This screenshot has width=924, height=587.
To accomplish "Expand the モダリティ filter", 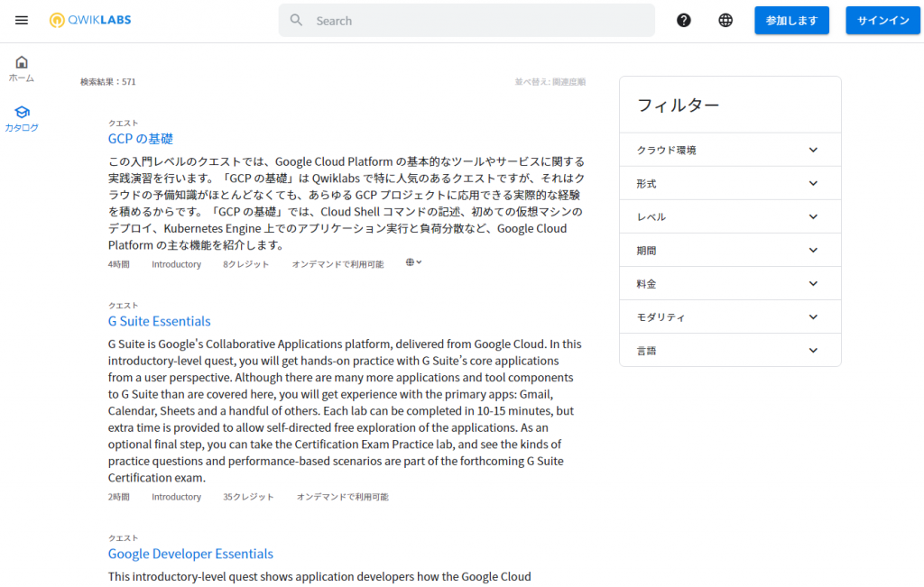I will [x=729, y=316].
